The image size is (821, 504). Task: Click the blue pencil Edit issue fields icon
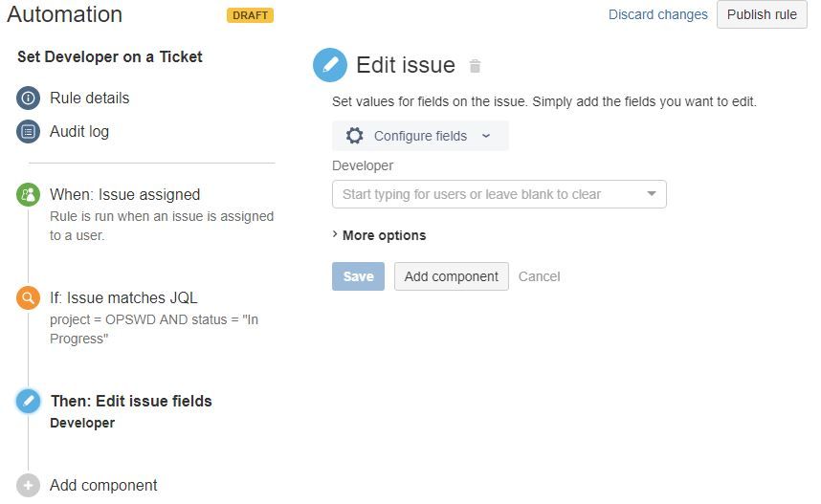pos(29,402)
